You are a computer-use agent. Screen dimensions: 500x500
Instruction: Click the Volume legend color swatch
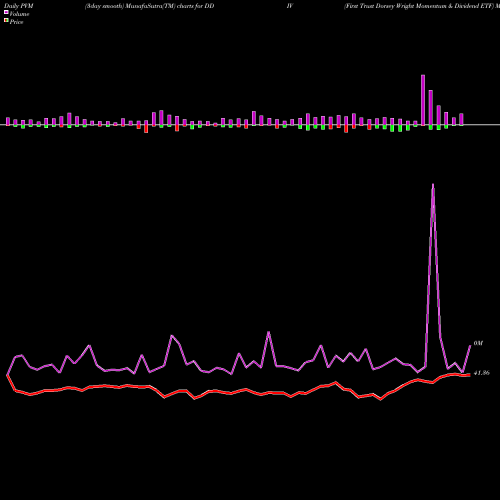[x=6, y=13]
